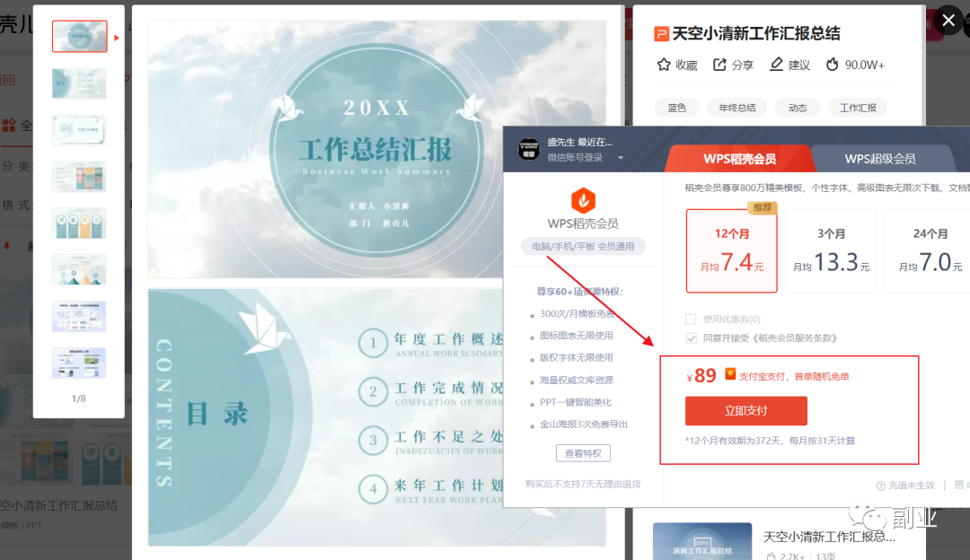This screenshot has height=560, width=970.
Task: Click the 分享 share icon
Action: [x=719, y=65]
